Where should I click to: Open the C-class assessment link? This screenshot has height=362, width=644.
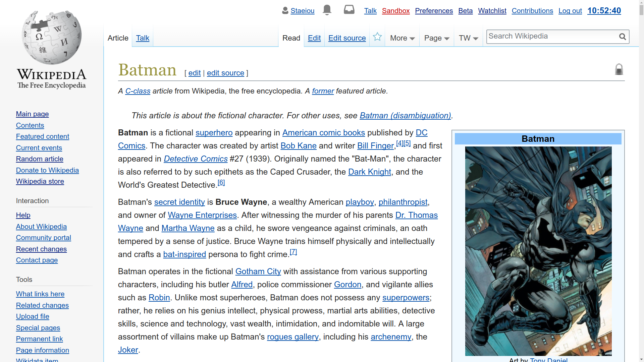click(x=138, y=91)
